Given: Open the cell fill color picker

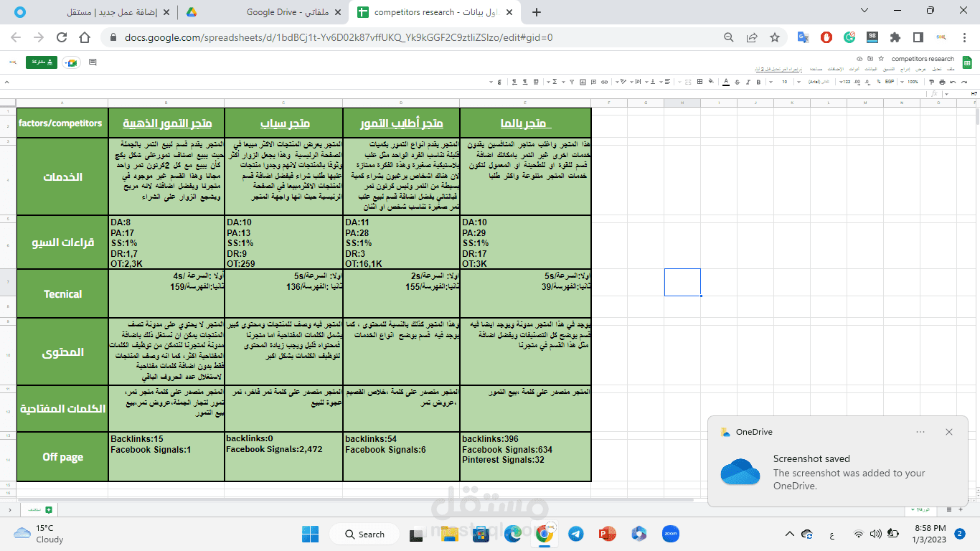Looking at the screenshot, I should coord(711,81).
